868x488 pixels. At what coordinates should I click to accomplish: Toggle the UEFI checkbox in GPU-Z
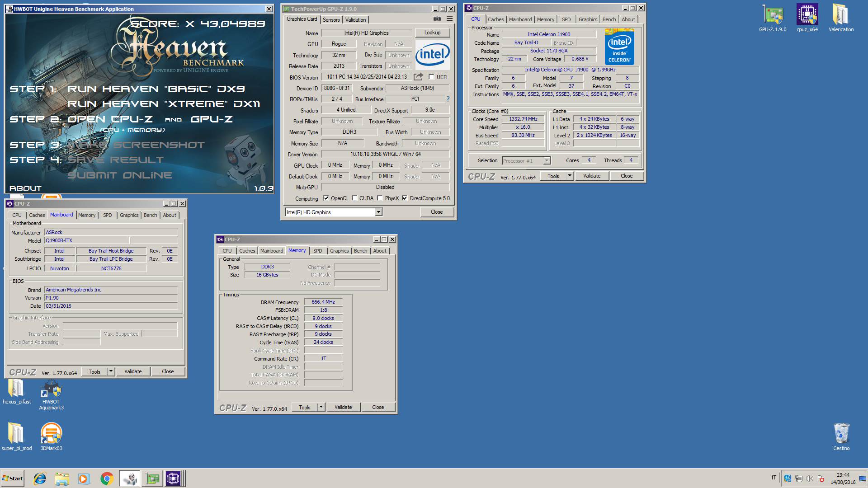(x=431, y=77)
